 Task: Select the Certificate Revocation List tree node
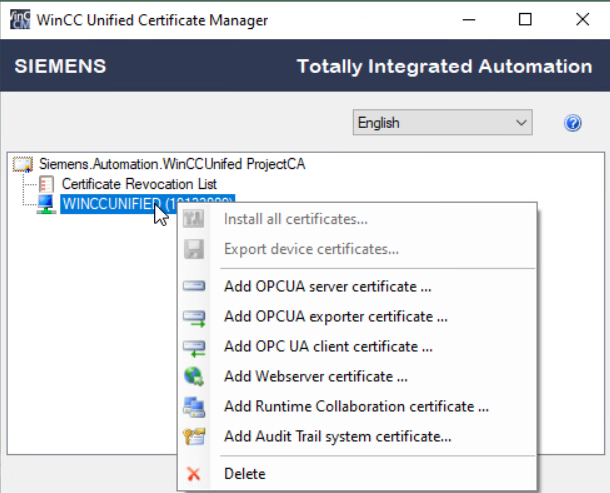click(139, 184)
